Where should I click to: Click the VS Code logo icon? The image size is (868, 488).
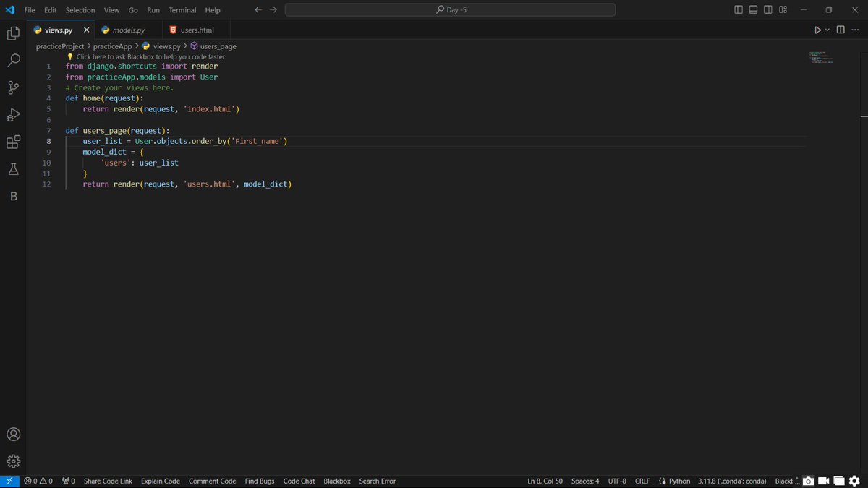[x=9, y=10]
